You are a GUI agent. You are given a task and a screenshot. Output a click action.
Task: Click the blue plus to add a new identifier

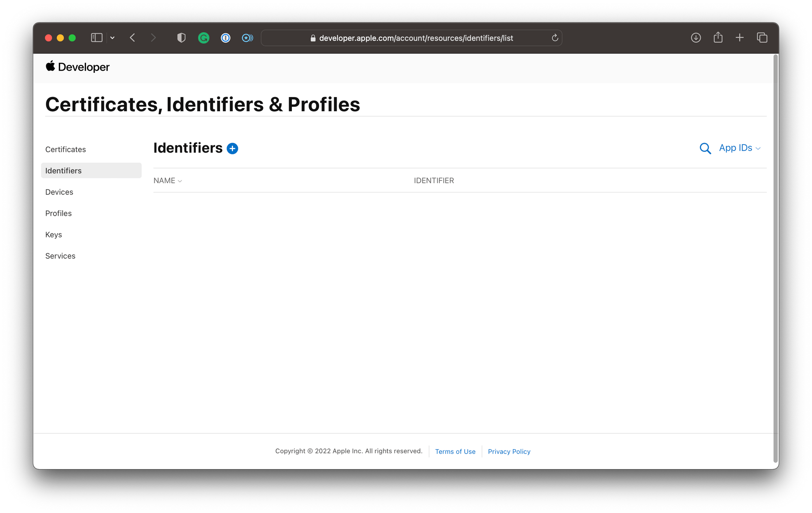click(x=232, y=148)
